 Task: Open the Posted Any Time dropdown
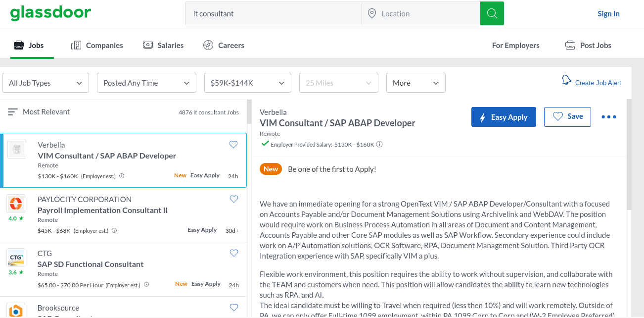(146, 83)
